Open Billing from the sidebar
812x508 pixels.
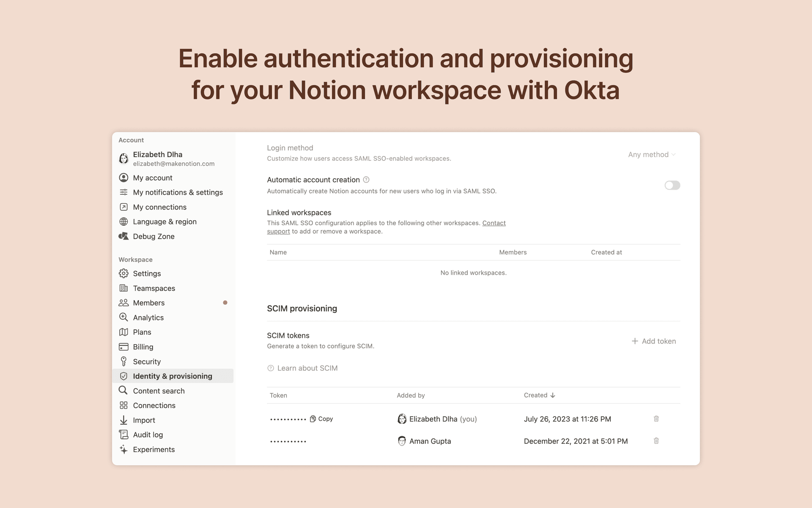pos(143,347)
